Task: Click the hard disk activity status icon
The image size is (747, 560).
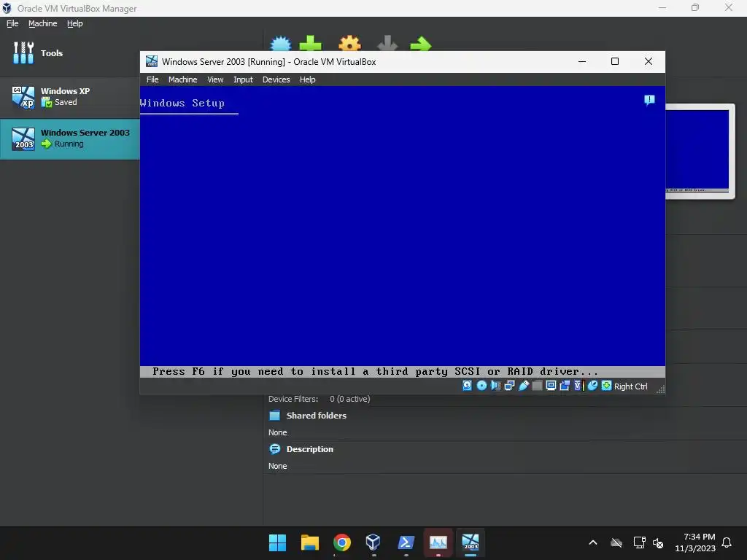Action: click(468, 386)
